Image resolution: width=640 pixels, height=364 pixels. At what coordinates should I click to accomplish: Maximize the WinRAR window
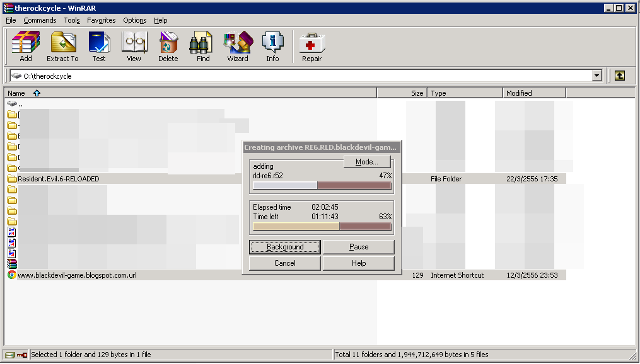point(619,8)
